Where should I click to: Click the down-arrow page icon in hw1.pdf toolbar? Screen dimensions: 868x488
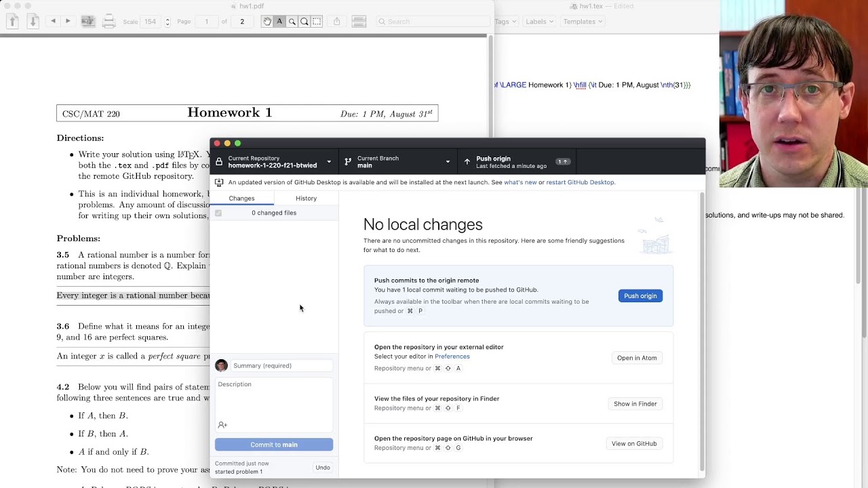33,22
